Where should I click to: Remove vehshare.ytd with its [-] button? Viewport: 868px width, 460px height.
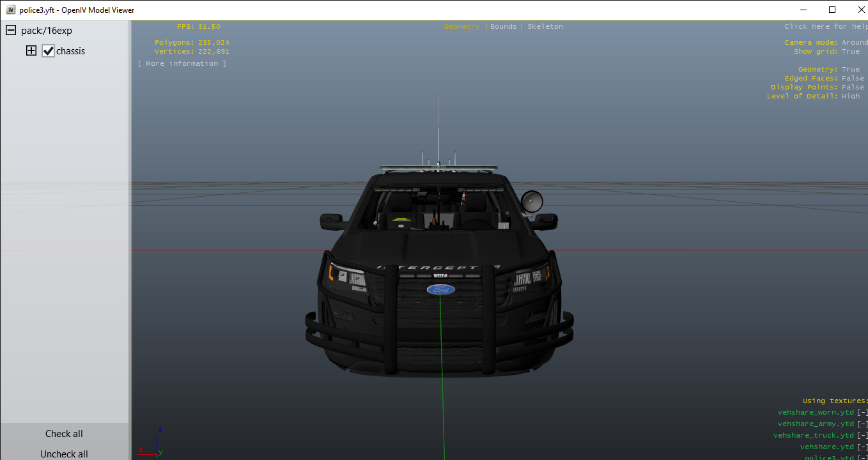pos(862,447)
